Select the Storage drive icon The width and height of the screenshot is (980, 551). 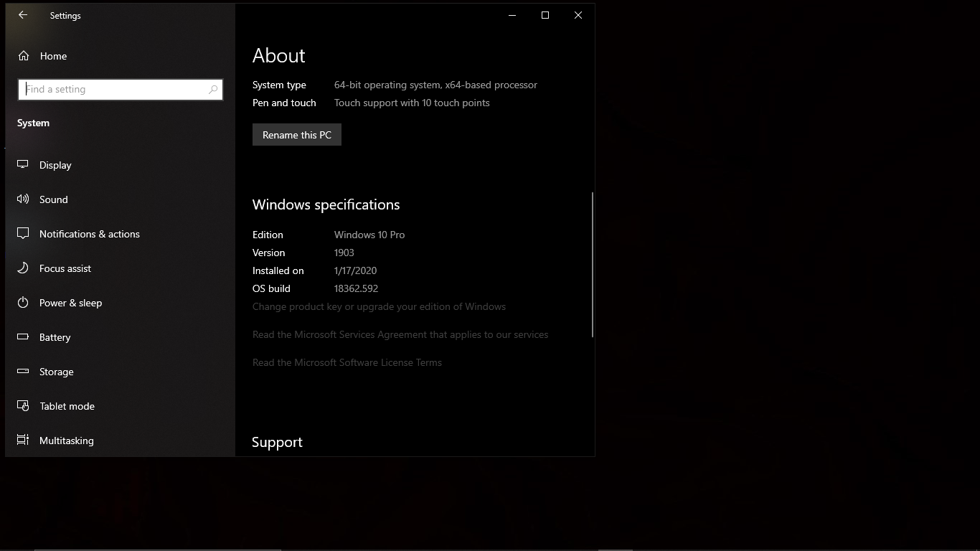pyautogui.click(x=23, y=372)
